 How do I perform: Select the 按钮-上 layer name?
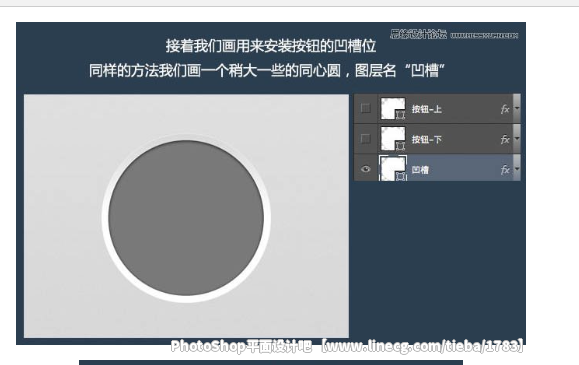point(426,109)
